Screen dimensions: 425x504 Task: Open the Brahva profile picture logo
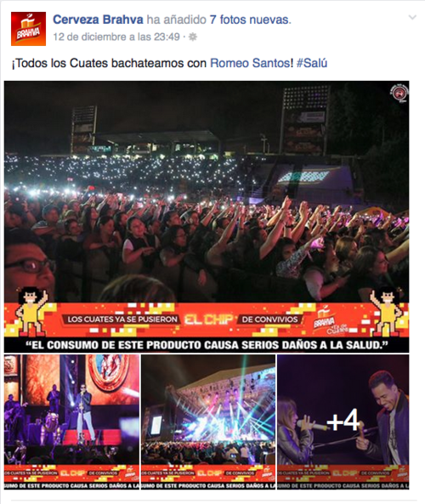click(28, 29)
